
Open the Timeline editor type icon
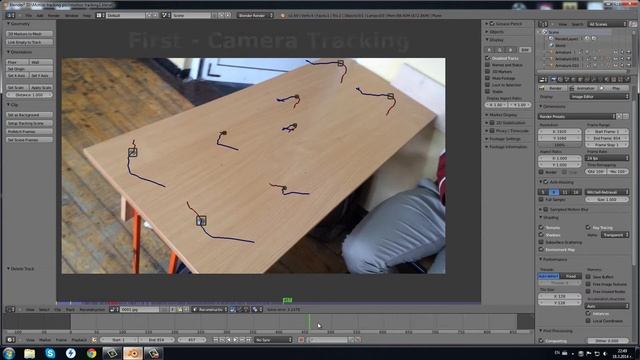pos(10,340)
